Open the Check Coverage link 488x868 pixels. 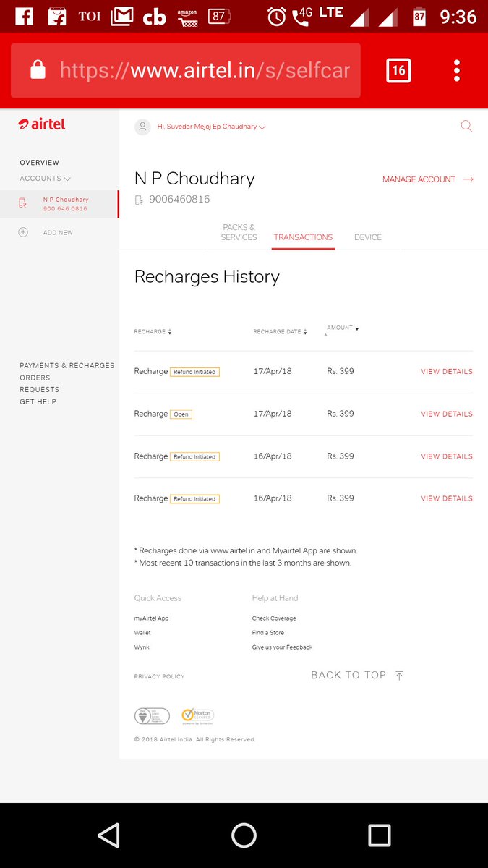(274, 618)
